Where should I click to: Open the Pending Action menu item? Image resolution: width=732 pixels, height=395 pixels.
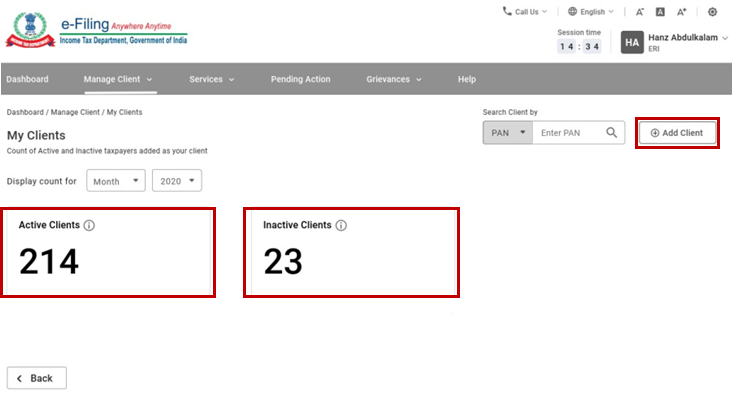tap(300, 79)
